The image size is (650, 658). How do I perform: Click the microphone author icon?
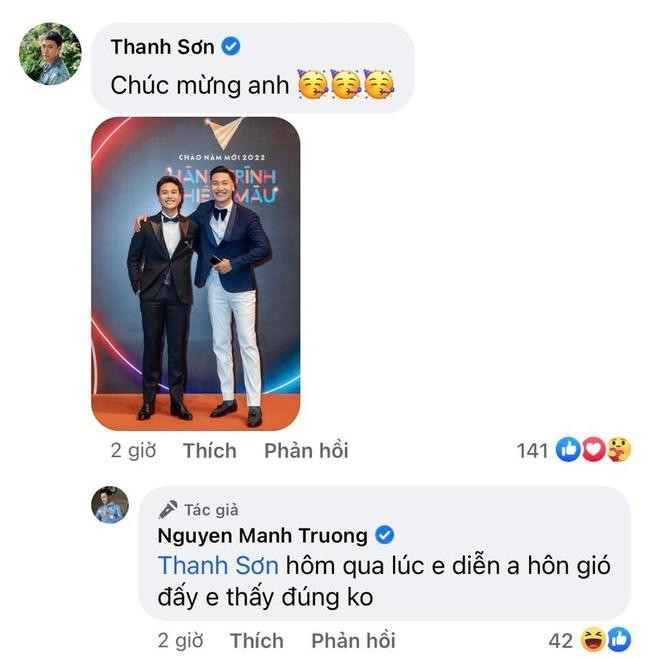point(168,509)
